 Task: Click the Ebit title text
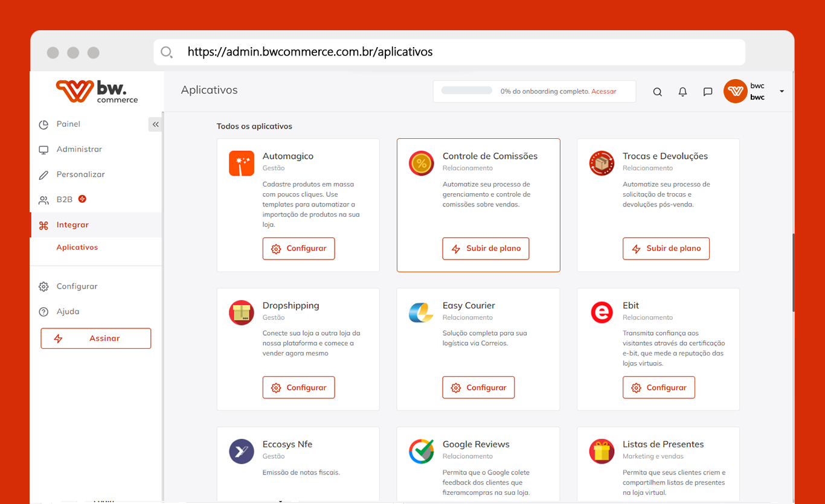(631, 305)
